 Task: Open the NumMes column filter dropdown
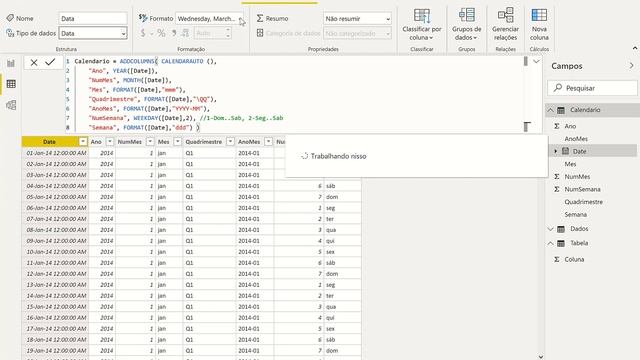click(150, 142)
